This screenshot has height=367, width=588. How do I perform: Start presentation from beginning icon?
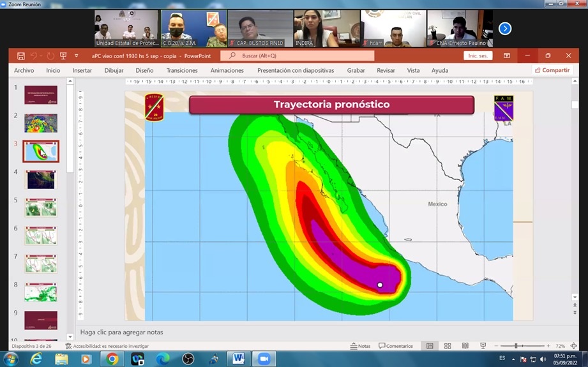63,56
